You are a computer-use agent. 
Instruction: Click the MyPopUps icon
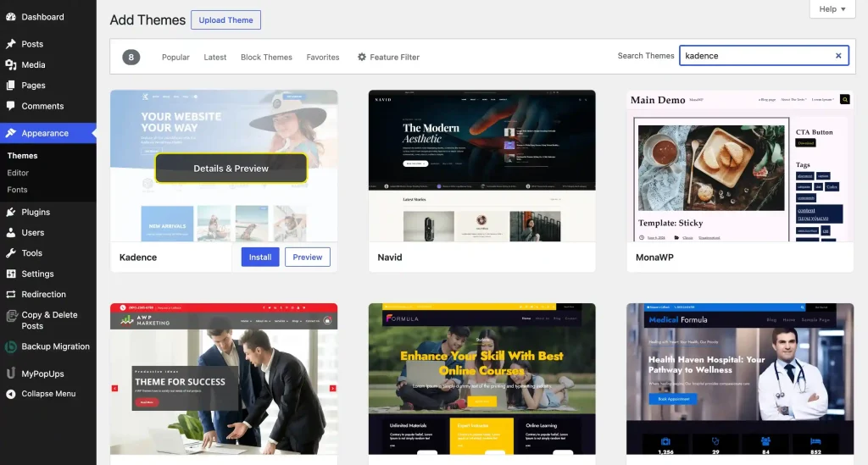[10, 374]
